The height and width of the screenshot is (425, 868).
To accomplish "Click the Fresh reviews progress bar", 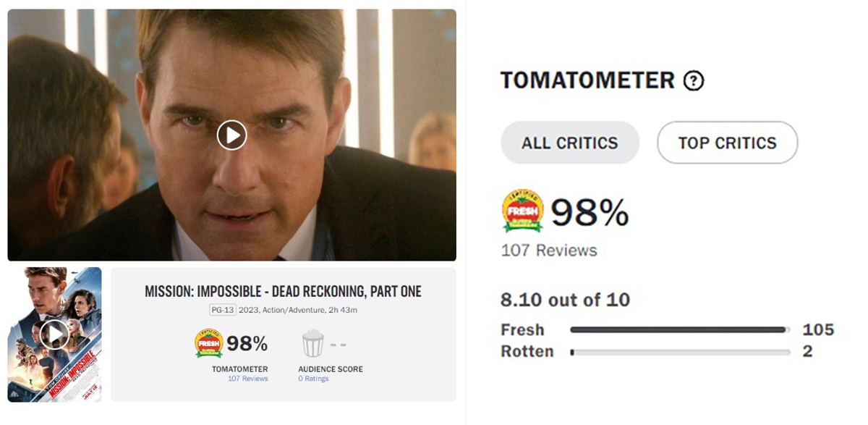I will 679,330.
